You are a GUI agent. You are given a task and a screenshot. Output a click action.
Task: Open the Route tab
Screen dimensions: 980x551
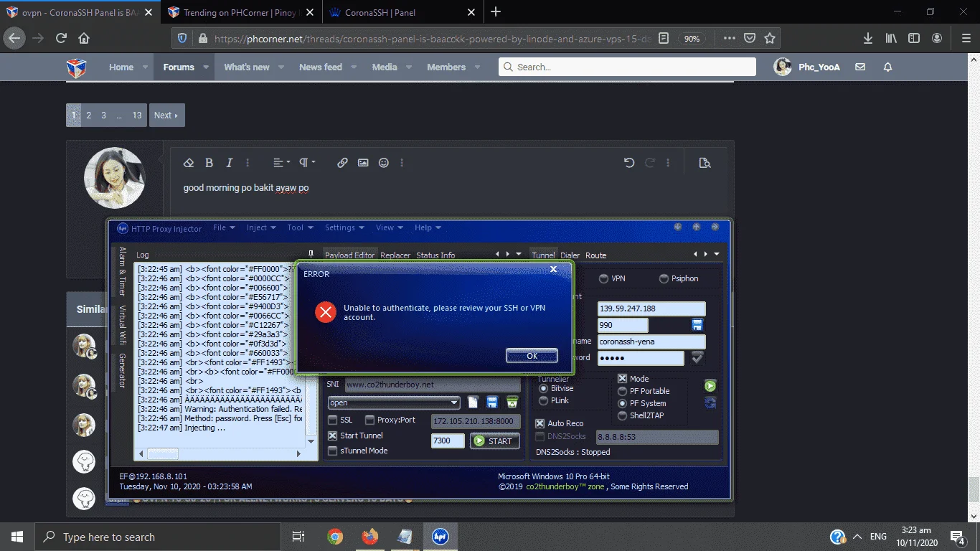tap(596, 255)
